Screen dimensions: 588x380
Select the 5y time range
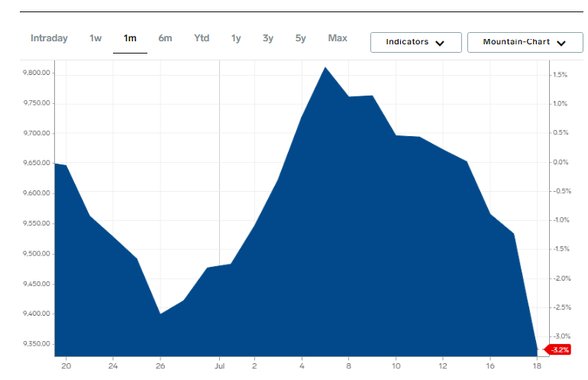[300, 38]
